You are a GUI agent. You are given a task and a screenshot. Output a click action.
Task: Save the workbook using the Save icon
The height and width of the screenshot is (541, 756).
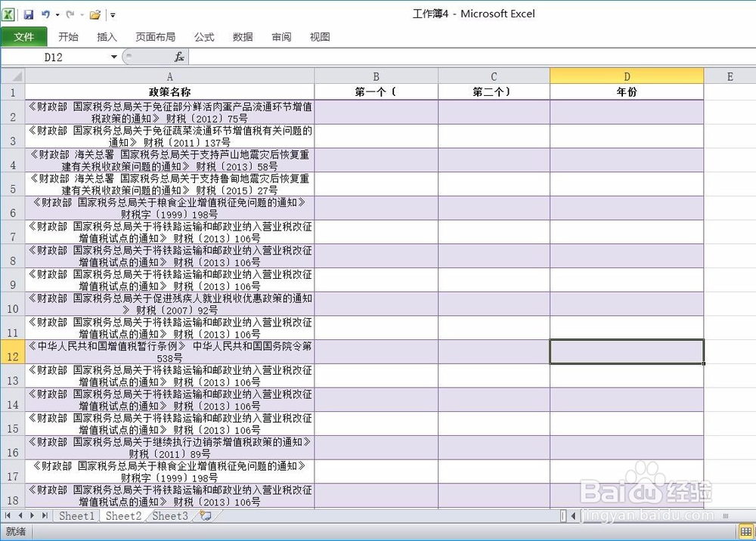29,14
